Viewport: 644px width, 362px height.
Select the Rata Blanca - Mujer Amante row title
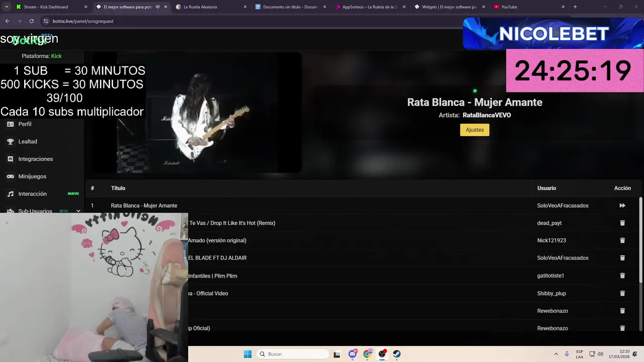click(x=144, y=206)
